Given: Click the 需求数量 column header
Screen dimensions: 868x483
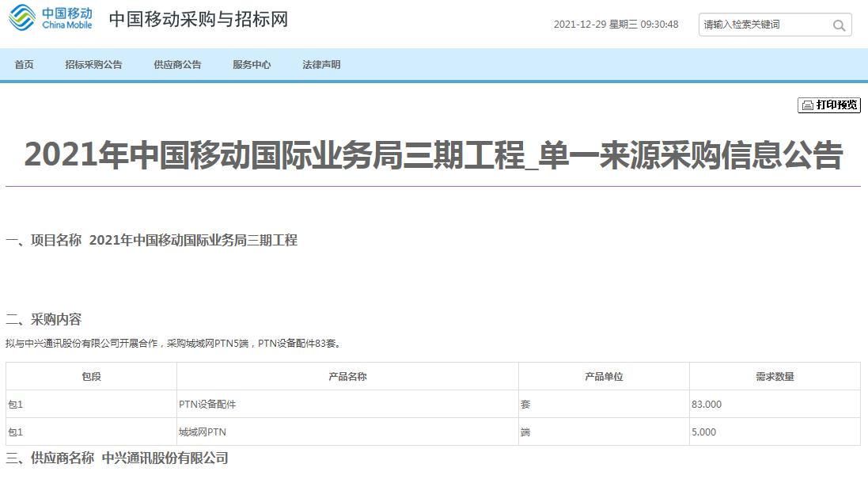Looking at the screenshot, I should point(775,377).
